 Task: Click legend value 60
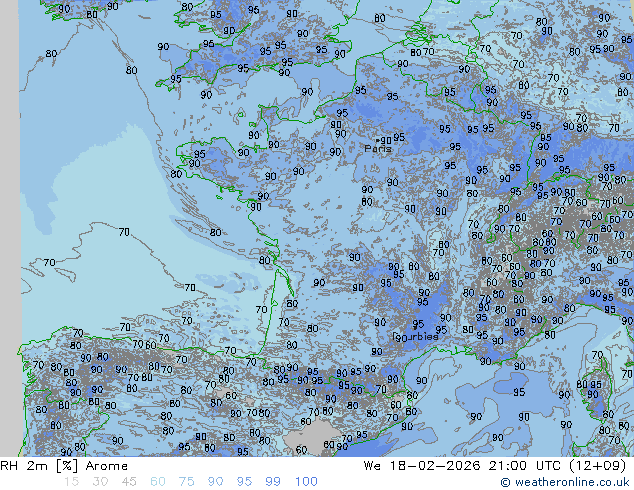tap(158, 482)
